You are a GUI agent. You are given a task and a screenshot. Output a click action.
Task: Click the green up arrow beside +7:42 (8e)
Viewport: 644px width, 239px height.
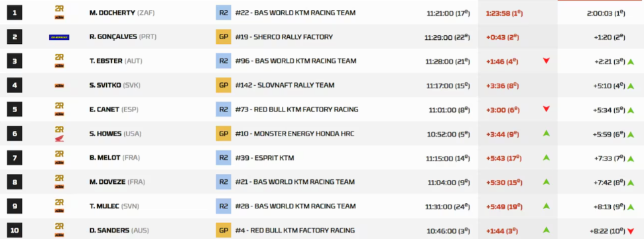tap(631, 183)
